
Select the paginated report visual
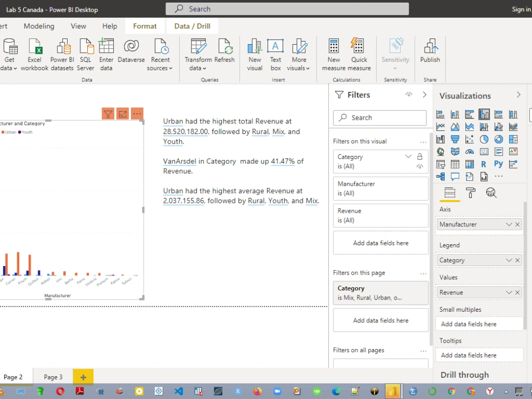484,177
